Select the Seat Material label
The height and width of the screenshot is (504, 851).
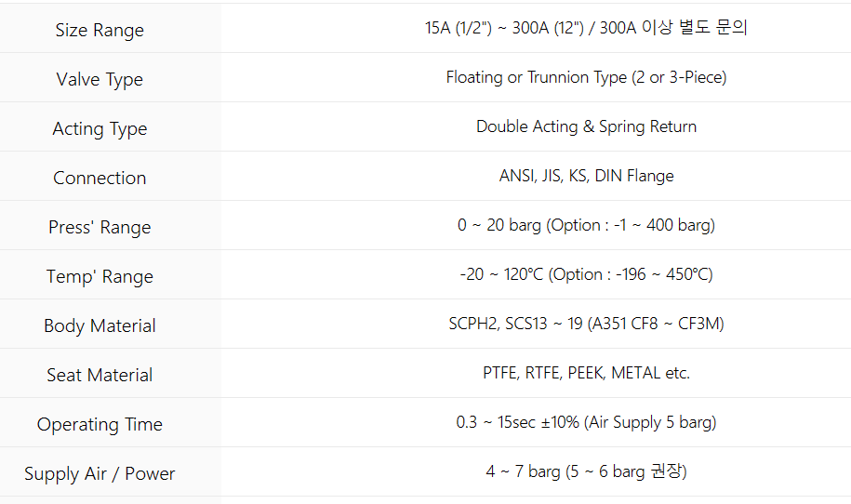point(100,375)
